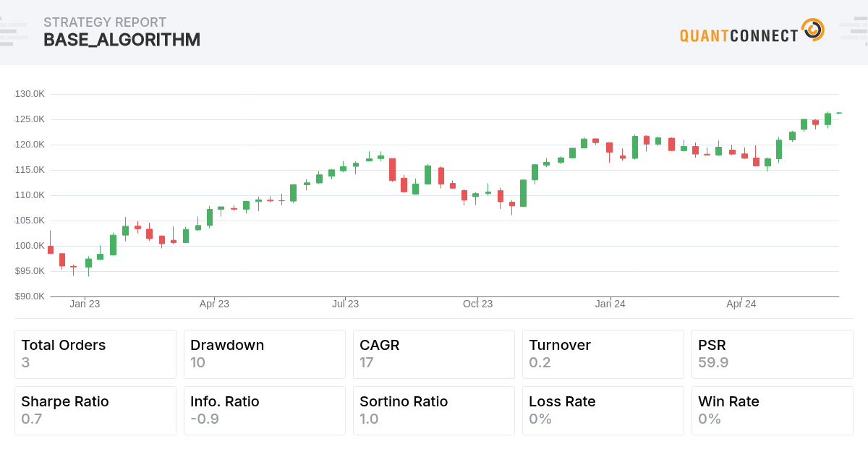The width and height of the screenshot is (868, 457).
Task: Select the PSR value 59.9
Action: click(x=713, y=363)
